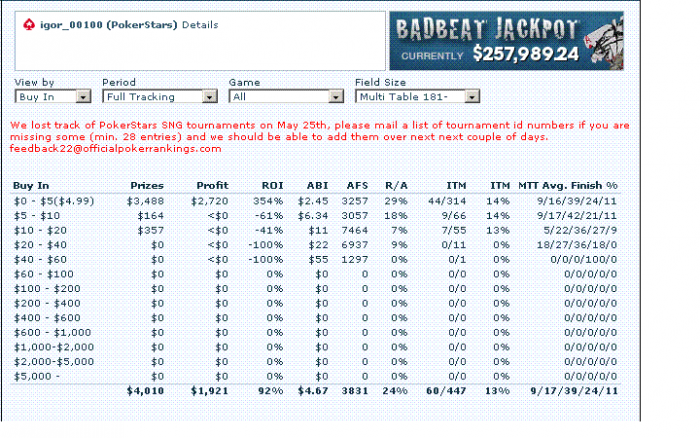Viewport: 700px width, 438px height.
Task: Open the Details link for igor_00100
Action: pyautogui.click(x=200, y=25)
